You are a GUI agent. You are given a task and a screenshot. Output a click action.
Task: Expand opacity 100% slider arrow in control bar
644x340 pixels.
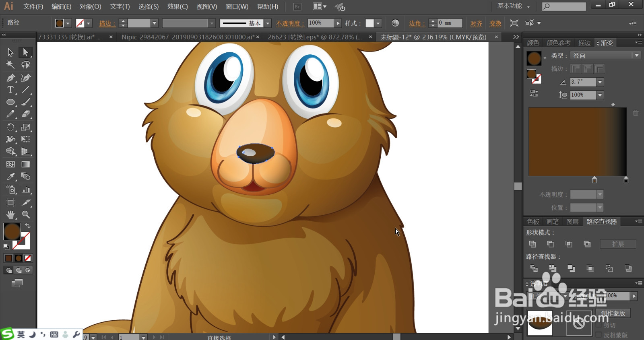click(x=338, y=23)
